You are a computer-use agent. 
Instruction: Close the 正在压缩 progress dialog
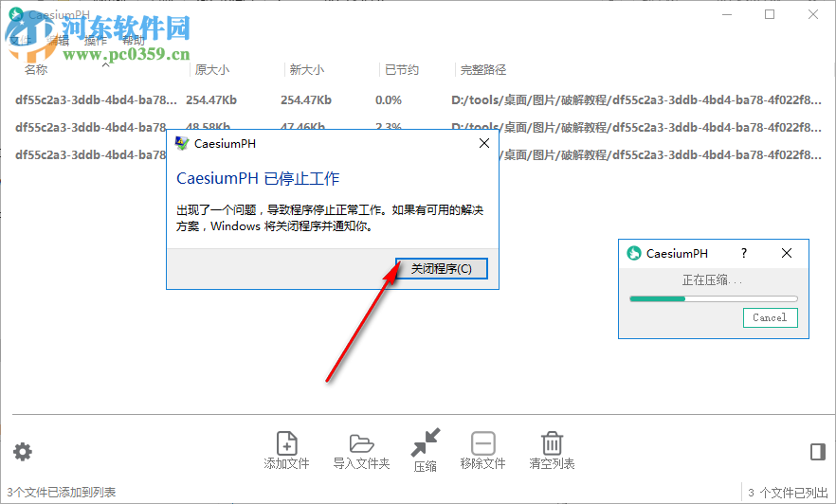click(787, 253)
